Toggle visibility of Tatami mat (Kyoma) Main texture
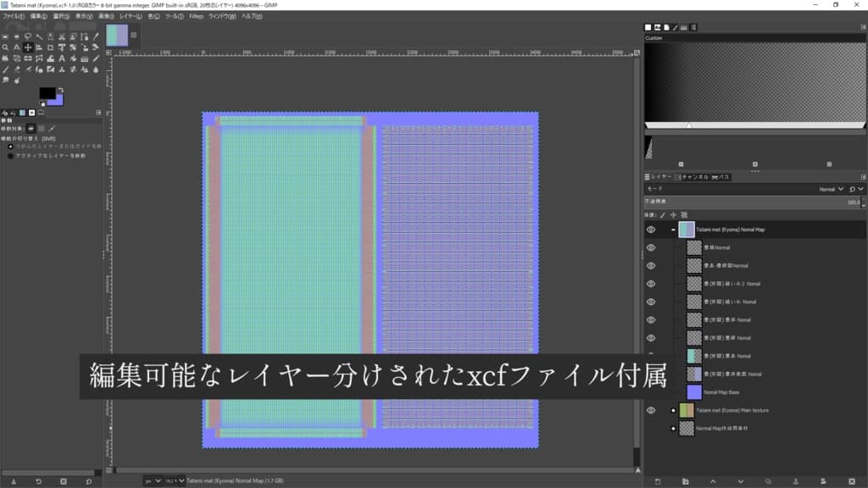The width and height of the screenshot is (868, 488). (x=651, y=410)
